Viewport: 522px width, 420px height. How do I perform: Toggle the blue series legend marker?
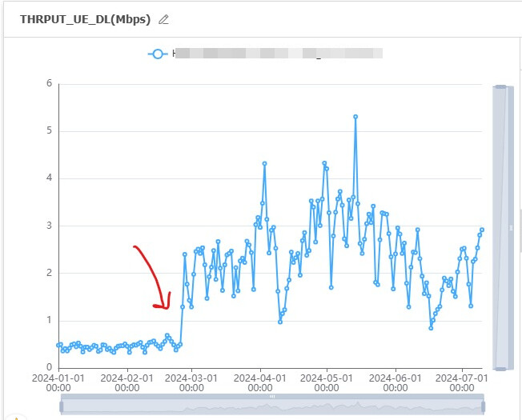158,54
